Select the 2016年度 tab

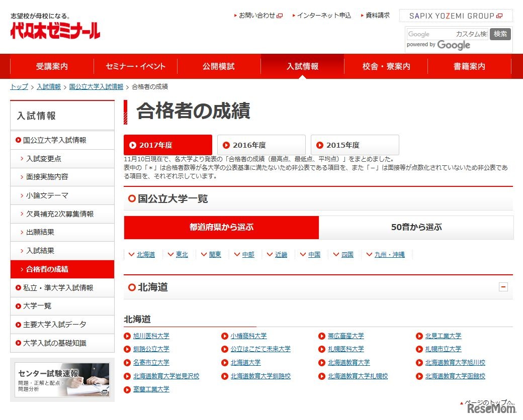point(261,145)
